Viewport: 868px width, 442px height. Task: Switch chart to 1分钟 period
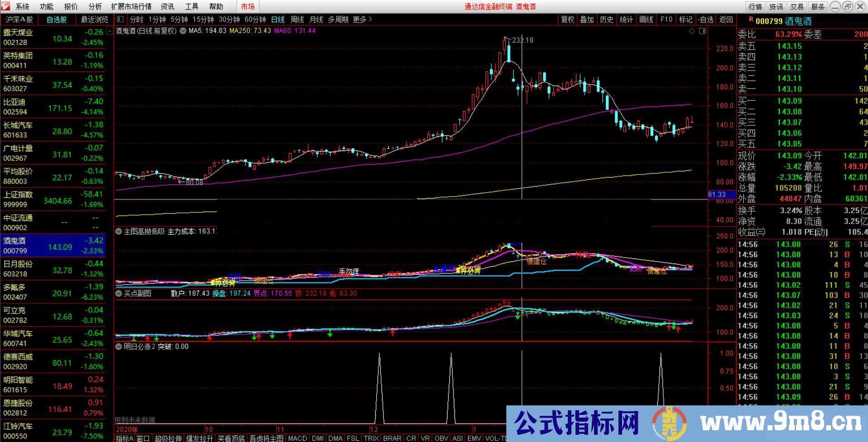[x=157, y=19]
